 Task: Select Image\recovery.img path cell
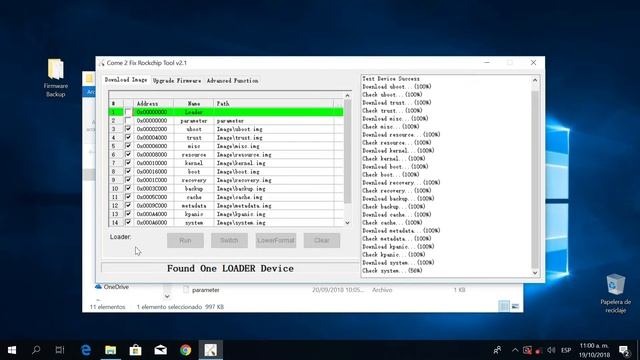[273, 180]
